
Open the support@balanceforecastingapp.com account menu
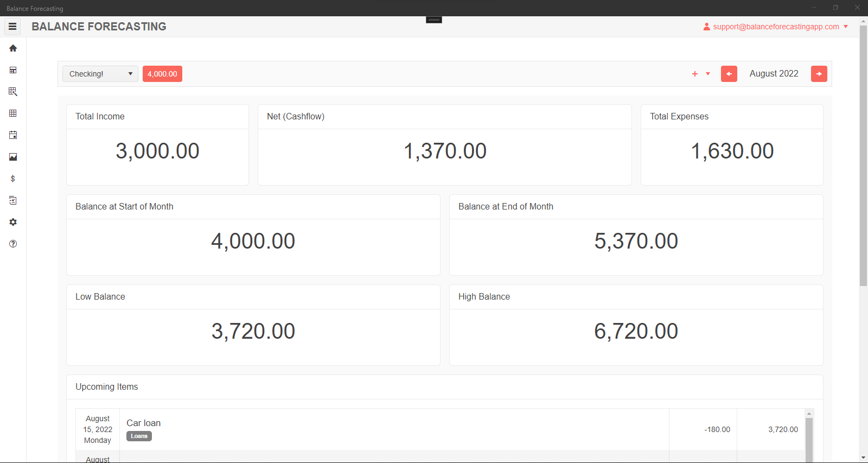[x=776, y=27]
